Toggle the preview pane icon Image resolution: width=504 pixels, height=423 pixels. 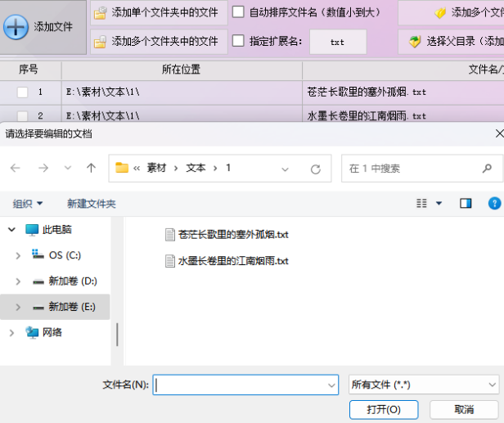[x=466, y=203]
